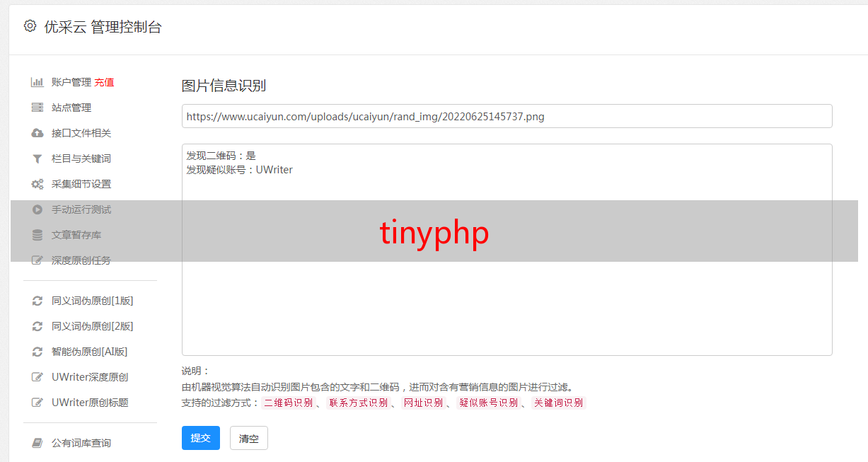The width and height of the screenshot is (868, 462).
Task: Click the blue 提交 submit button
Action: click(201, 438)
